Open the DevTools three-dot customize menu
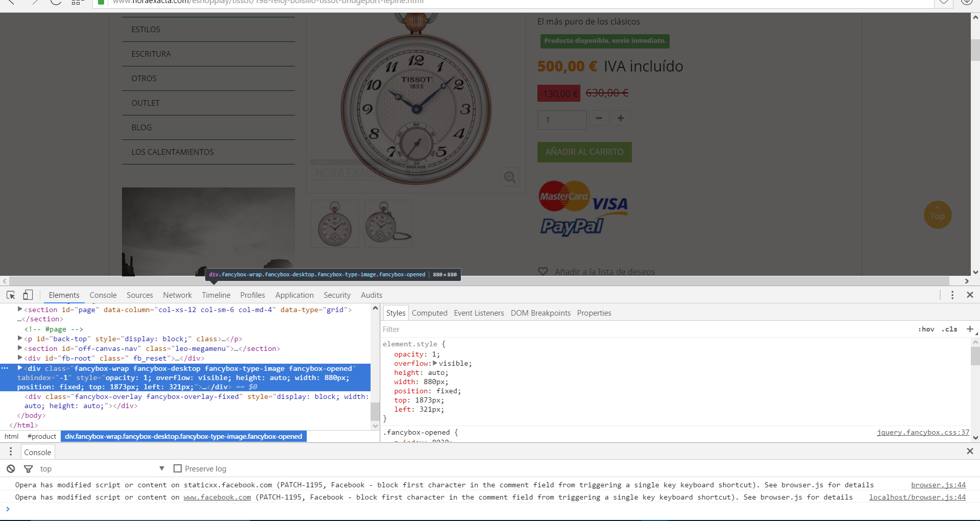Image resolution: width=980 pixels, height=521 pixels. (952, 295)
